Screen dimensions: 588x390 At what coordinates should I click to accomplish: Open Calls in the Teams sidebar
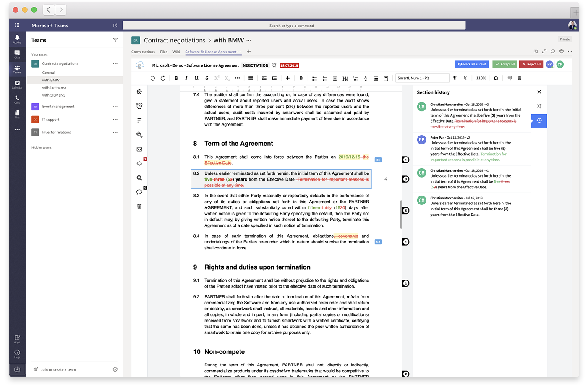tap(17, 99)
